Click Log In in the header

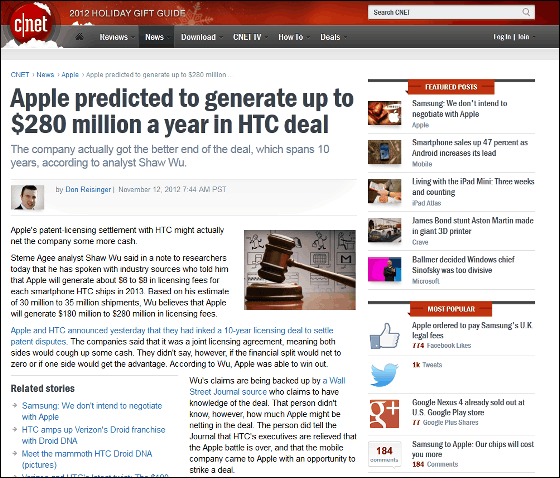(x=502, y=37)
